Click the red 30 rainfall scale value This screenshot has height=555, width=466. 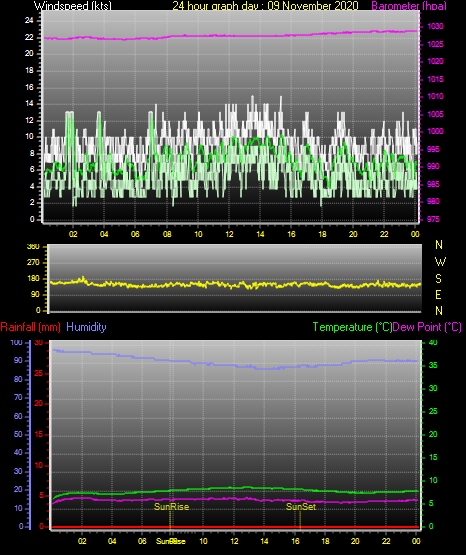click(x=39, y=342)
